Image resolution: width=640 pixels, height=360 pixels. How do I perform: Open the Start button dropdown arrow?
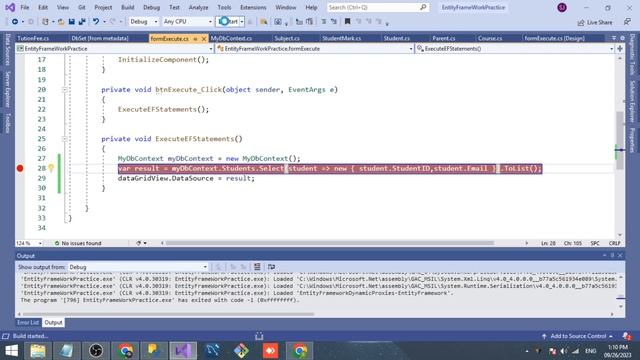(242, 22)
